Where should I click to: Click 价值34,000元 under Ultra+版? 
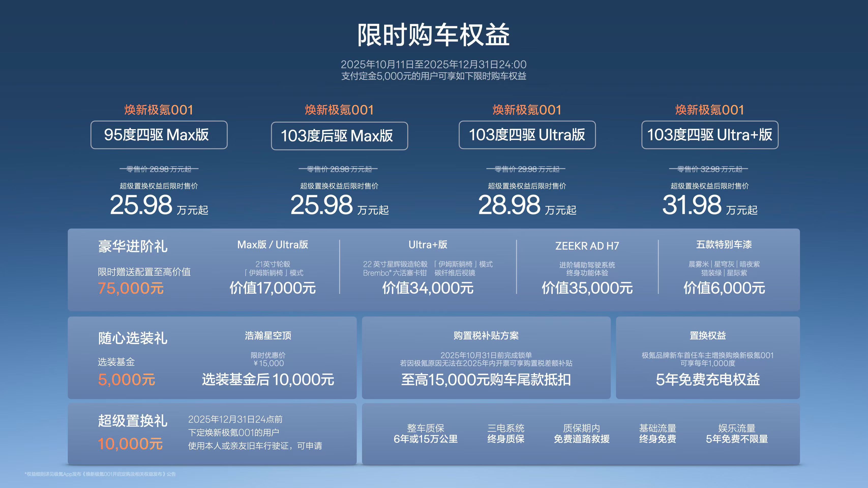[428, 288]
